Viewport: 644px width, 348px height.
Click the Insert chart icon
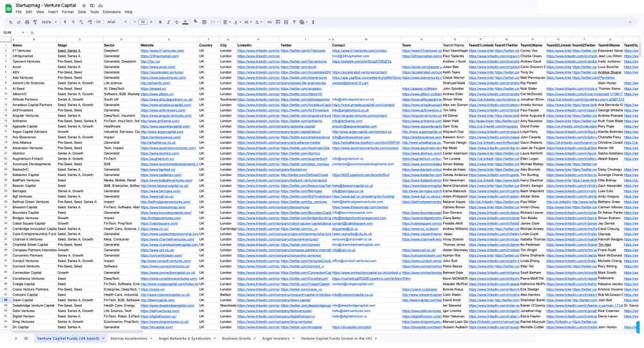point(286,22)
